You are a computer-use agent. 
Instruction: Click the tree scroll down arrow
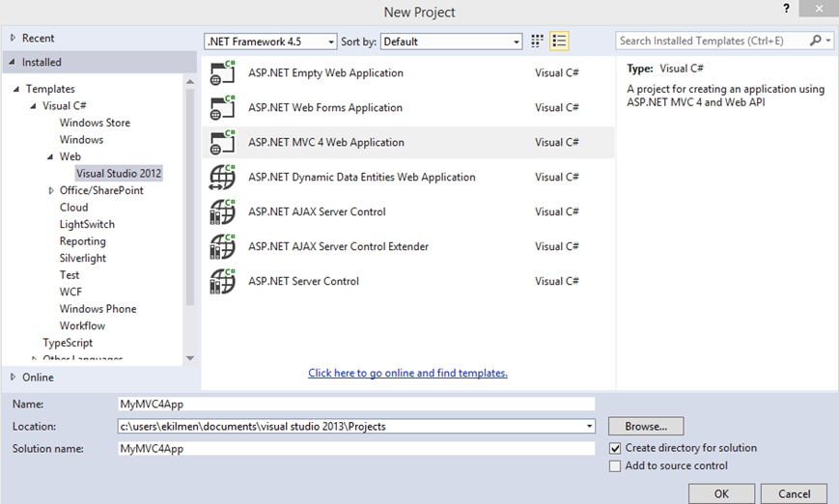(190, 358)
